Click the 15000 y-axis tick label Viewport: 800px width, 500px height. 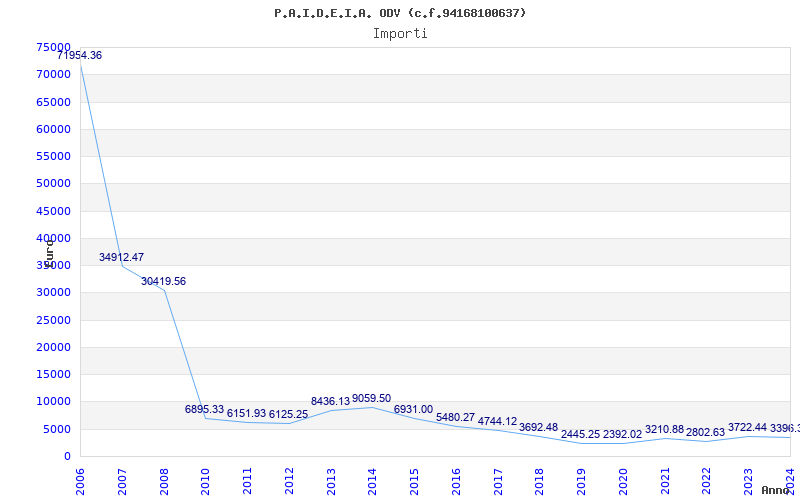click(x=54, y=374)
